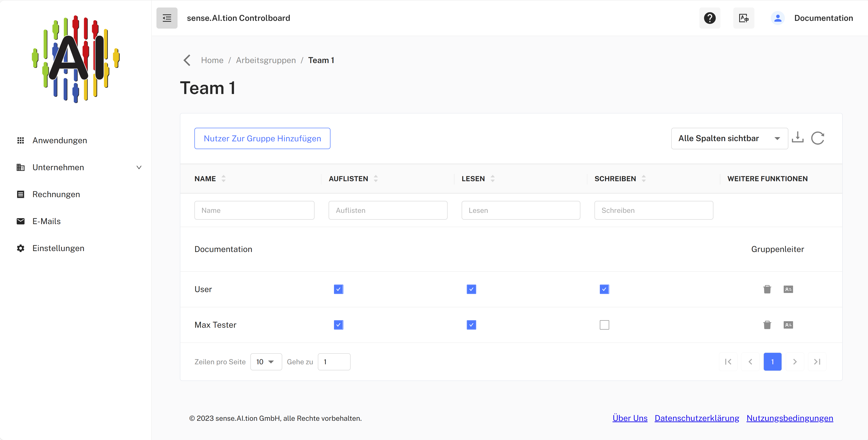
Task: Delete Max Tester with the trash icon
Action: [x=767, y=325]
